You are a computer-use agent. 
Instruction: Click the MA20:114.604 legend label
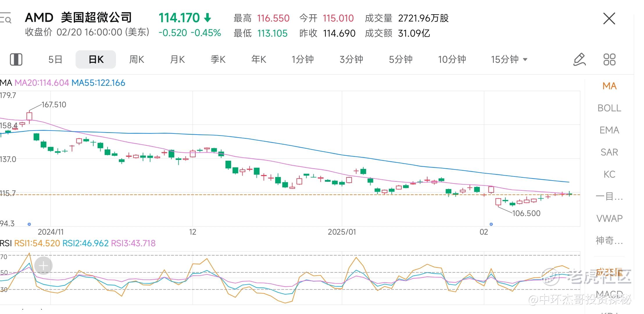pyautogui.click(x=42, y=83)
